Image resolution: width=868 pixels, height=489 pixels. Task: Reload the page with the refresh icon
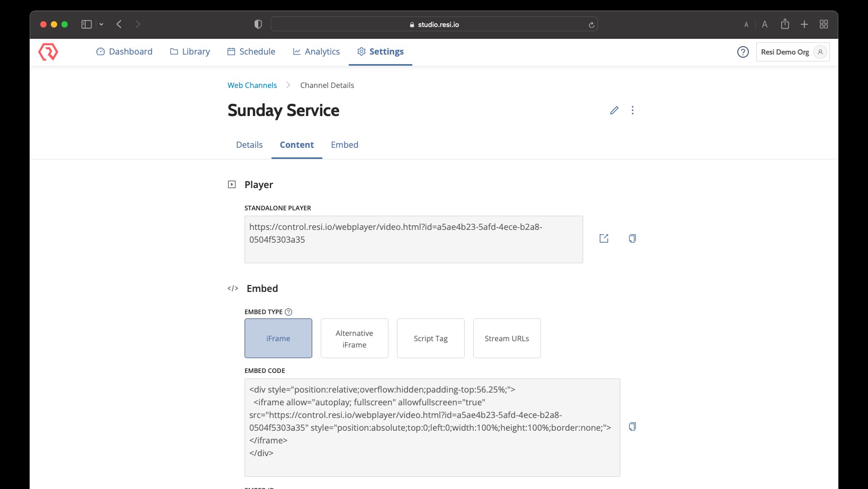[591, 24]
